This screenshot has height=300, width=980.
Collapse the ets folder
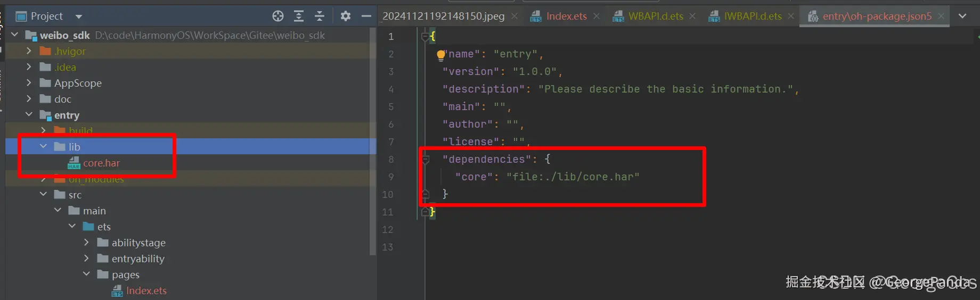[72, 226]
